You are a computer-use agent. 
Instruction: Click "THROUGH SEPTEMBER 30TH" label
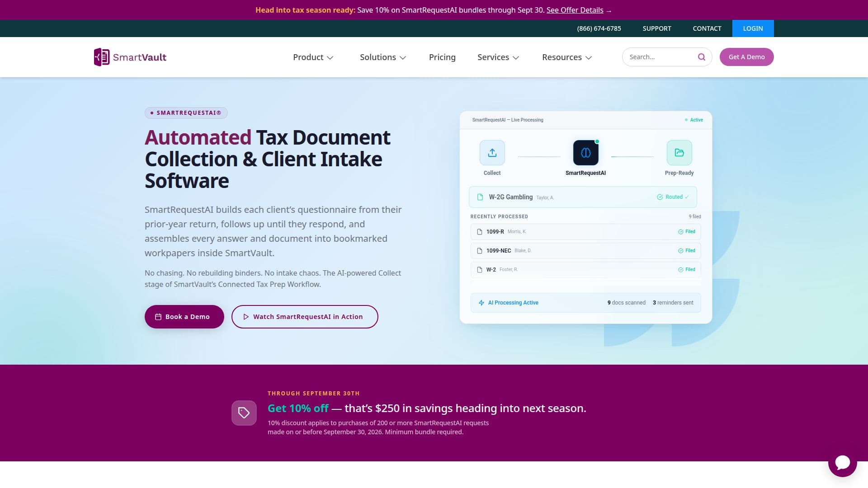314,394
